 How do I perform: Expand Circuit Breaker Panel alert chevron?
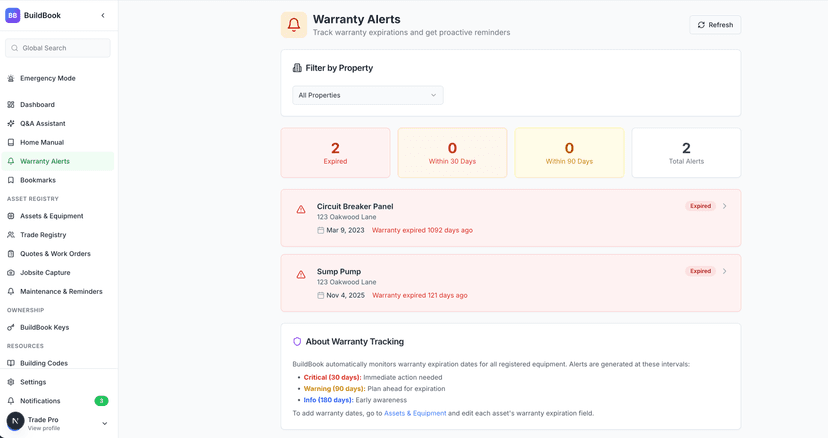click(x=725, y=206)
